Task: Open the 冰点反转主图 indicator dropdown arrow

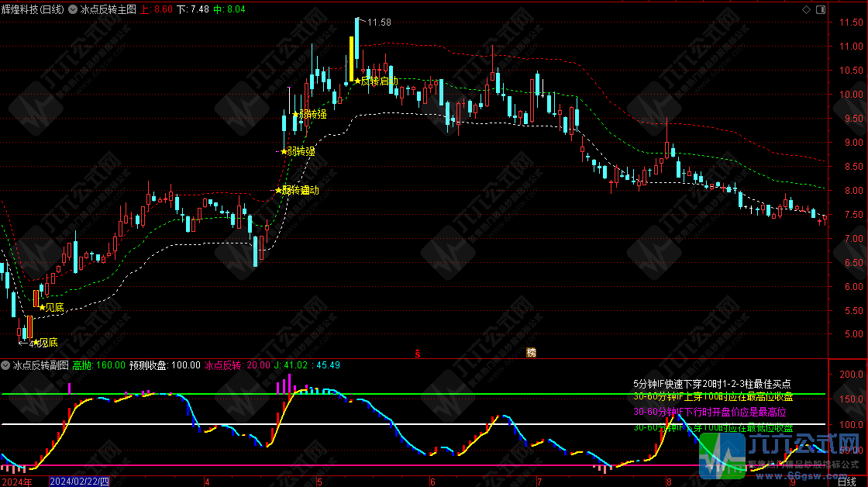Action: (73, 10)
